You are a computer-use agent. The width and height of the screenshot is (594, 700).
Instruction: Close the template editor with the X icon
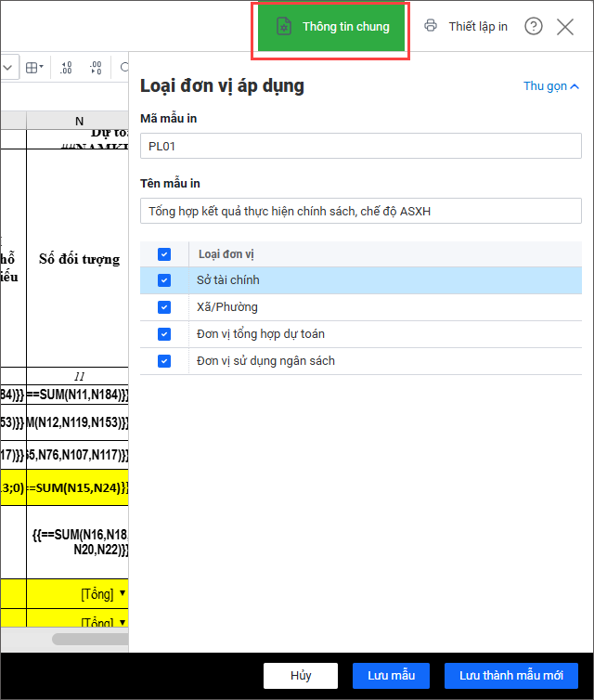565,26
